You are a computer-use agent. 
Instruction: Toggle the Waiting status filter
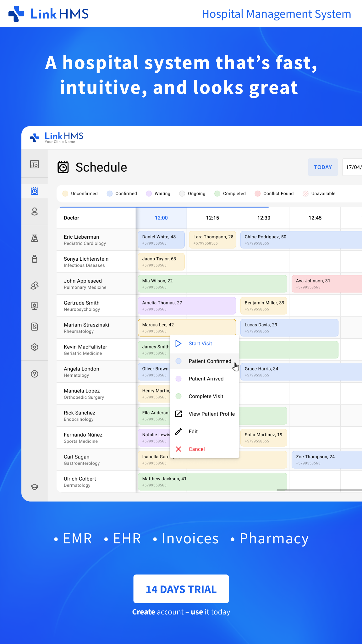pos(158,193)
